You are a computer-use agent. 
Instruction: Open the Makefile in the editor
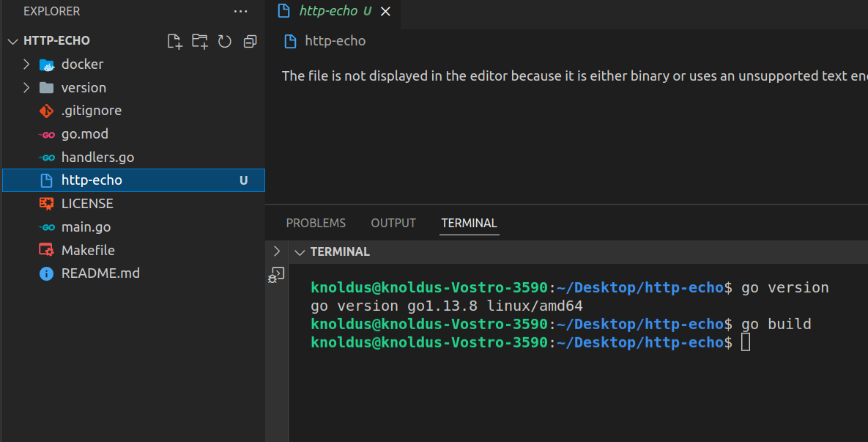tap(88, 250)
